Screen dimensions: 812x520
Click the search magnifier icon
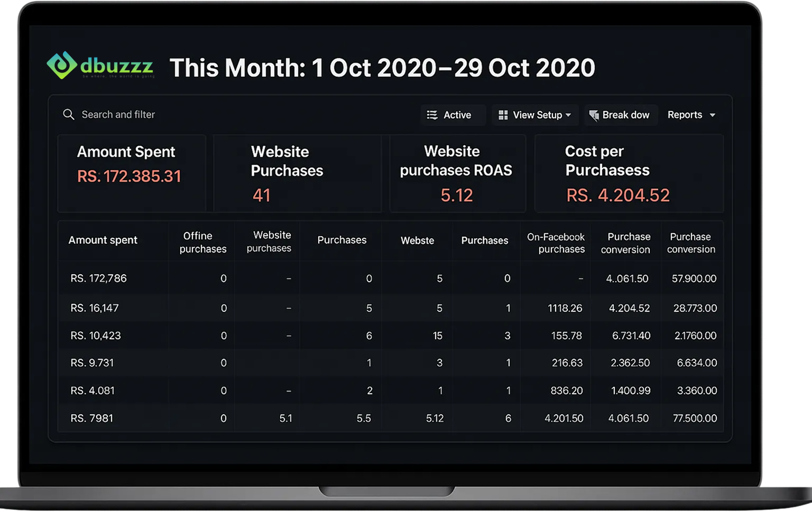69,115
